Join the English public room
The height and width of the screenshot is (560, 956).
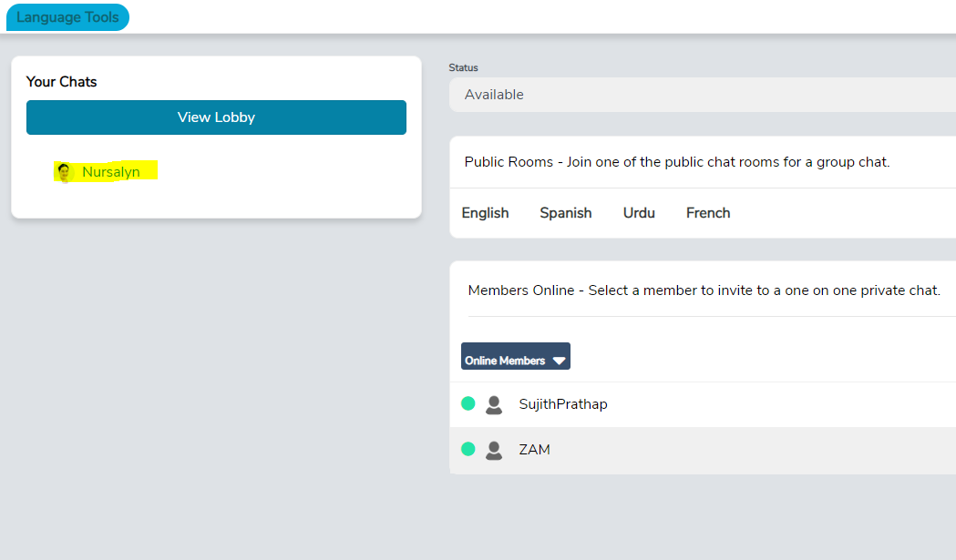click(485, 213)
